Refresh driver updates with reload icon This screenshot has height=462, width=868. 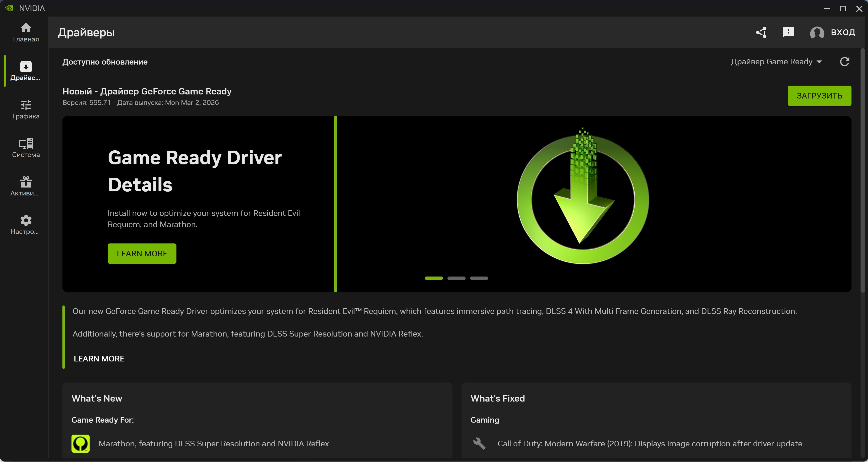(x=844, y=62)
